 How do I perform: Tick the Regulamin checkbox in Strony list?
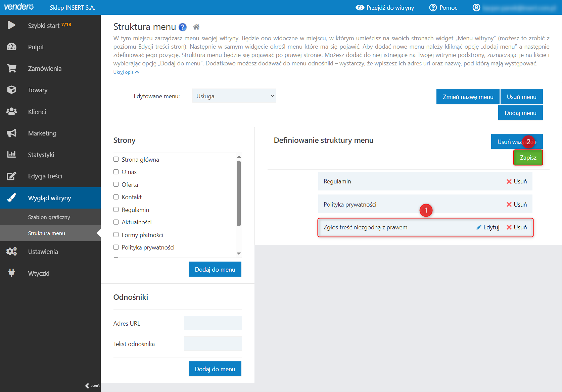[116, 210]
